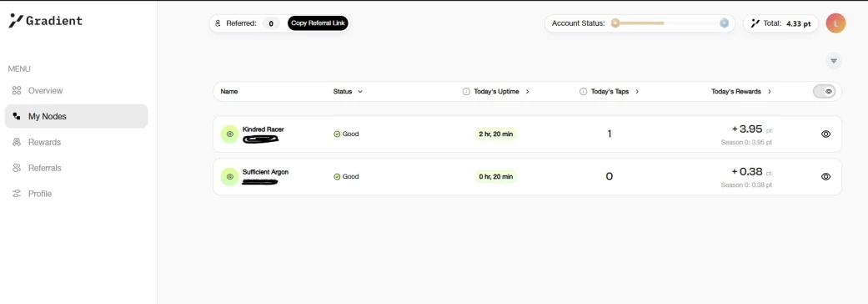Click the Rewards badge icon
Screen dimensions: 868x304
click(17, 142)
